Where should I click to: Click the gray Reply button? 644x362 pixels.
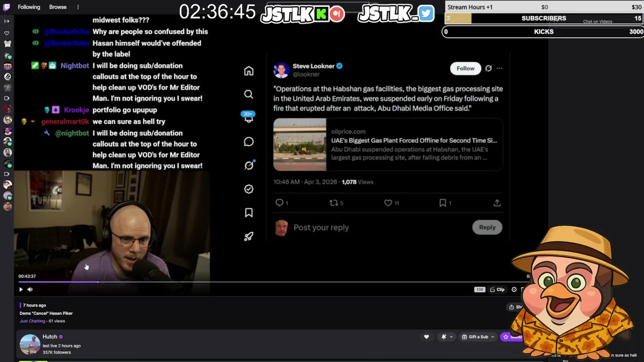[487, 227]
